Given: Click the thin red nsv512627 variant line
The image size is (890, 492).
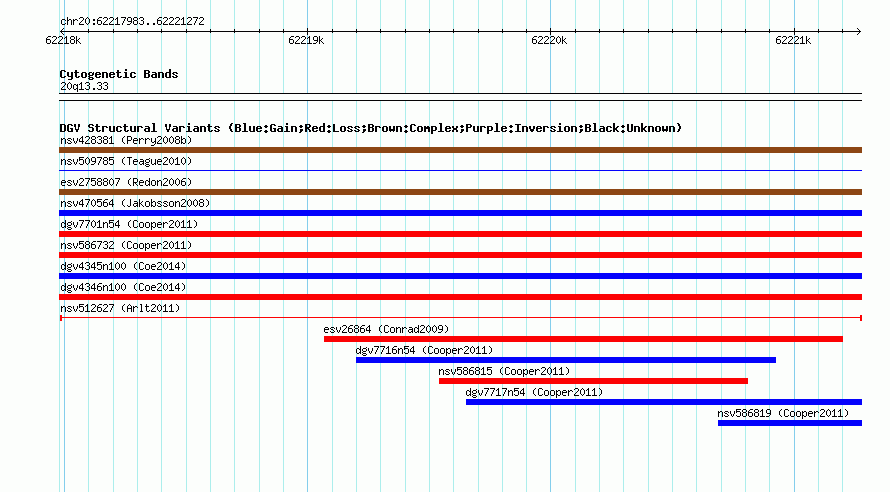Looking at the screenshot, I should point(460,318).
